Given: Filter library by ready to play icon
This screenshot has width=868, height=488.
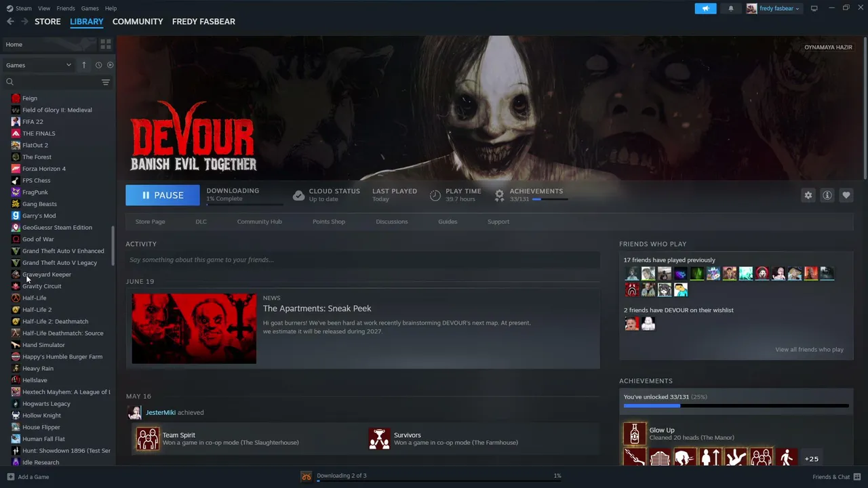Looking at the screenshot, I should pos(110,65).
